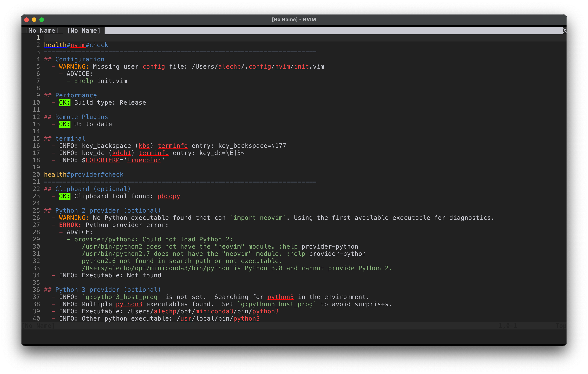Open the "kbs" link on the key_backspace line

point(145,146)
